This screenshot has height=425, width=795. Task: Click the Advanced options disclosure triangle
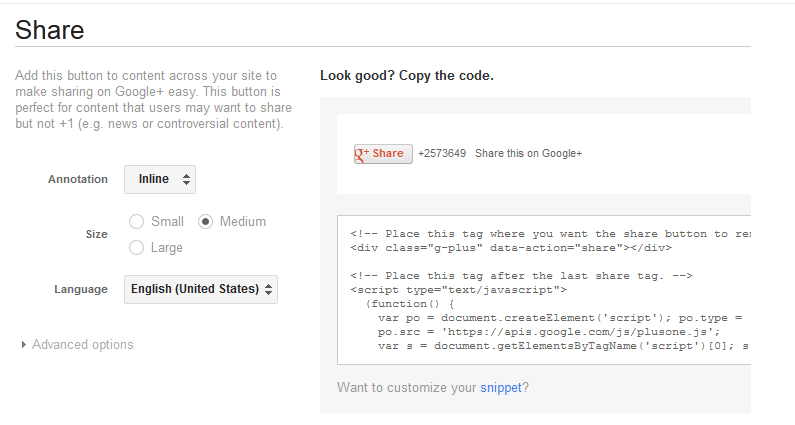click(23, 345)
